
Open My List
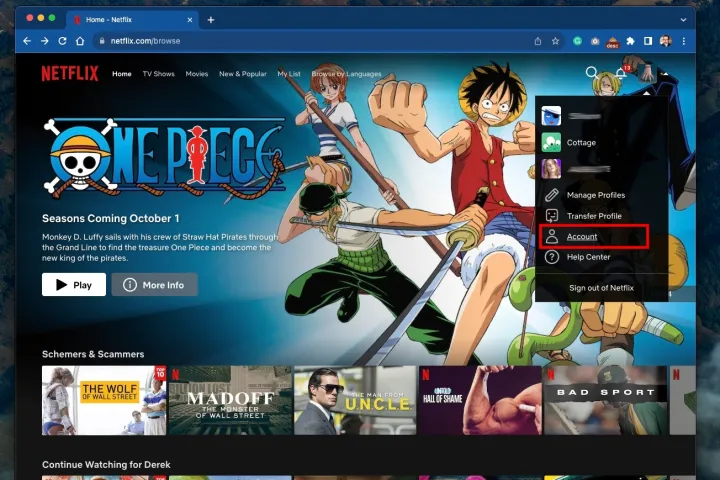pyautogui.click(x=289, y=74)
